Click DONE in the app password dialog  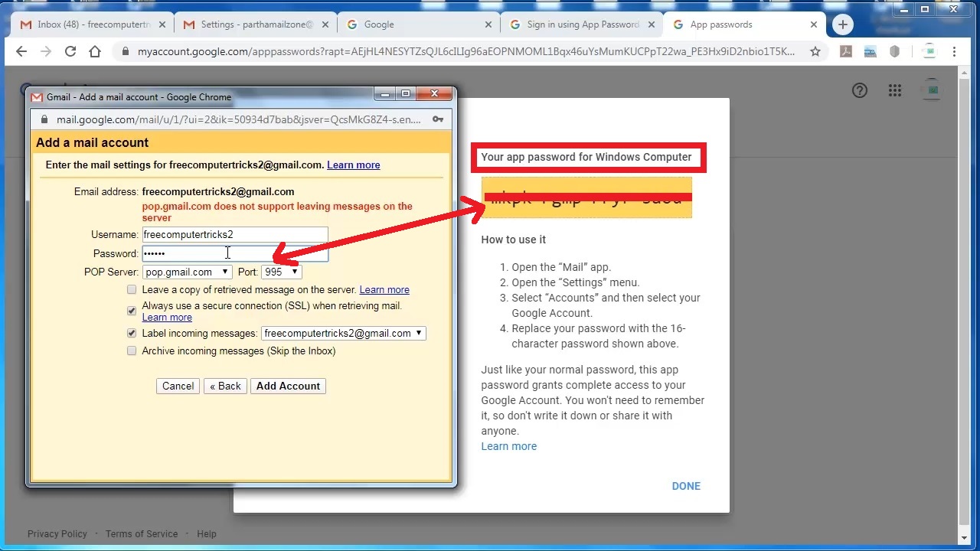tap(686, 486)
